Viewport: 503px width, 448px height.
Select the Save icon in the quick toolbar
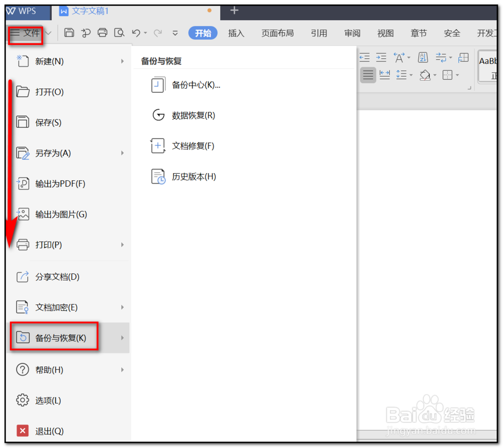(68, 32)
